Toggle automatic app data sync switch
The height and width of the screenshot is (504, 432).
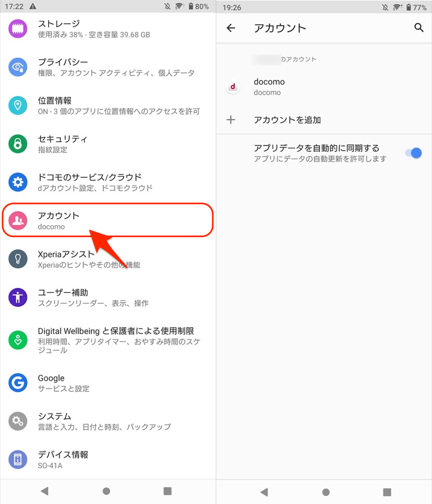413,153
